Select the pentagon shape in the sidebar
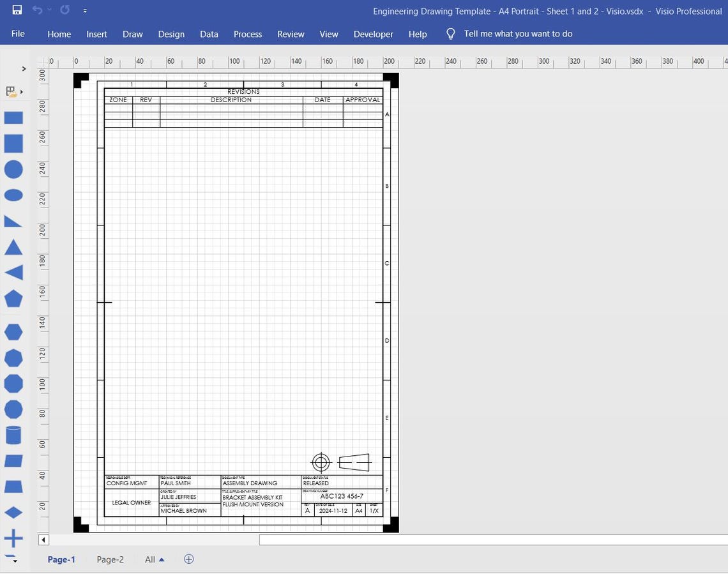This screenshot has width=728, height=574. (x=13, y=299)
